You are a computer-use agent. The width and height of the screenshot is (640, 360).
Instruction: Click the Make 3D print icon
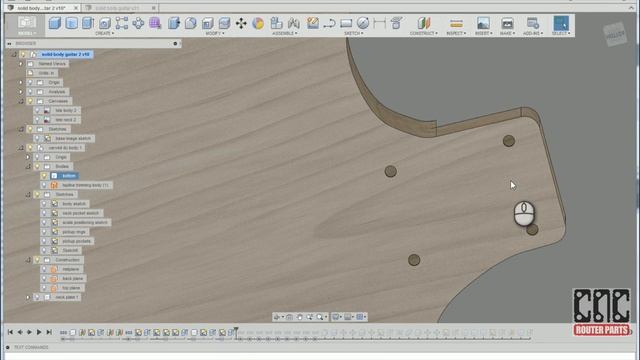[507, 23]
